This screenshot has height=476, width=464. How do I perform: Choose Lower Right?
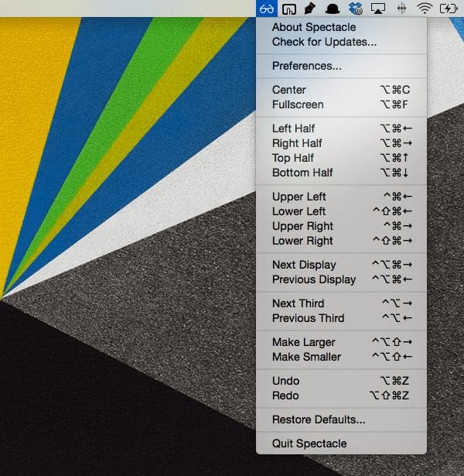coord(341,241)
